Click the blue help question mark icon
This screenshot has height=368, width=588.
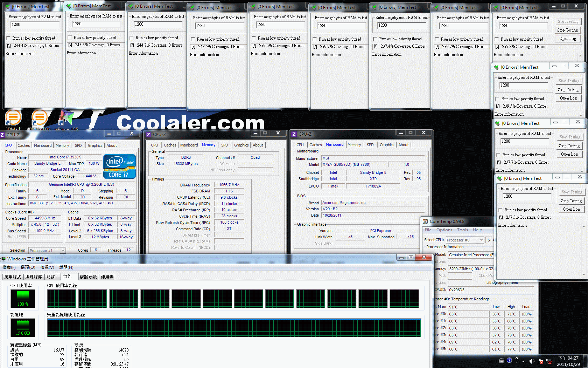point(509,360)
